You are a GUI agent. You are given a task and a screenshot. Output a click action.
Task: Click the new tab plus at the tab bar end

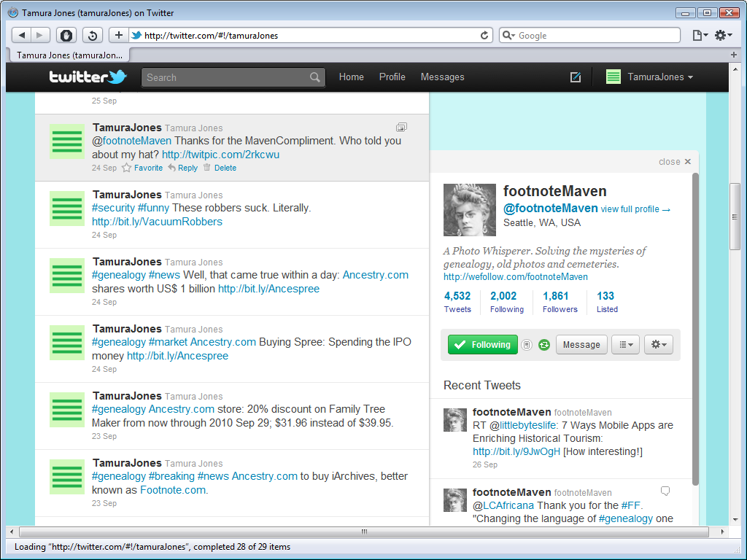[x=734, y=55]
